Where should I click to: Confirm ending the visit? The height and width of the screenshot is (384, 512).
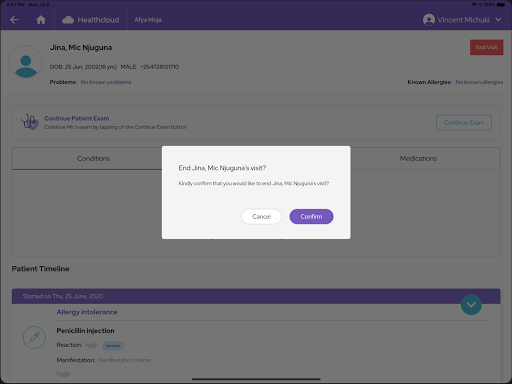(311, 217)
